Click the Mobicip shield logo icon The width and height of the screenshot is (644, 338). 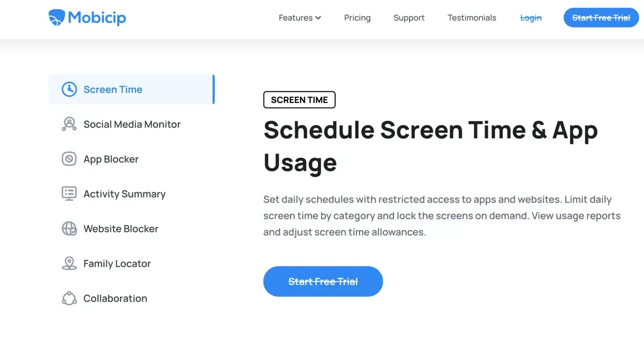point(56,18)
